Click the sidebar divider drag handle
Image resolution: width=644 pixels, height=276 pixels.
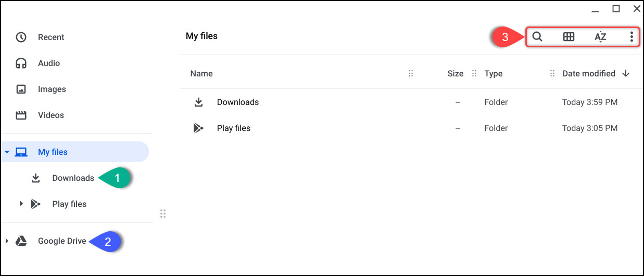pyautogui.click(x=163, y=214)
